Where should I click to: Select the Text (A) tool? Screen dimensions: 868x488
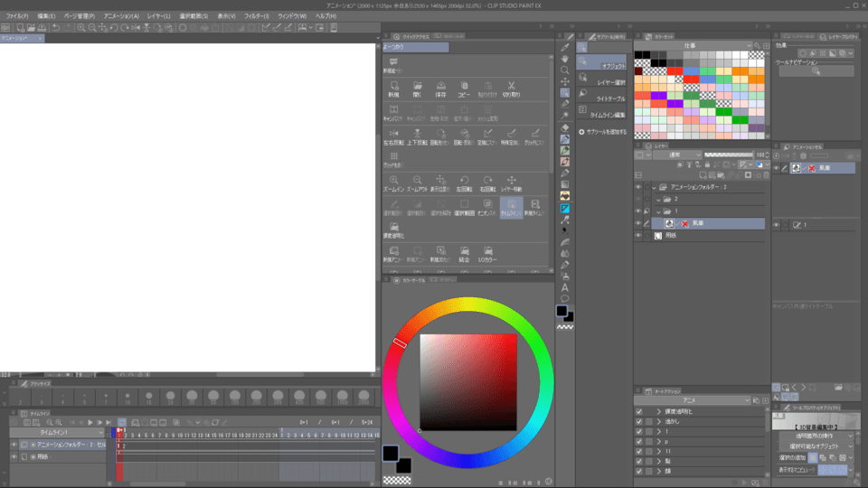[x=564, y=287]
